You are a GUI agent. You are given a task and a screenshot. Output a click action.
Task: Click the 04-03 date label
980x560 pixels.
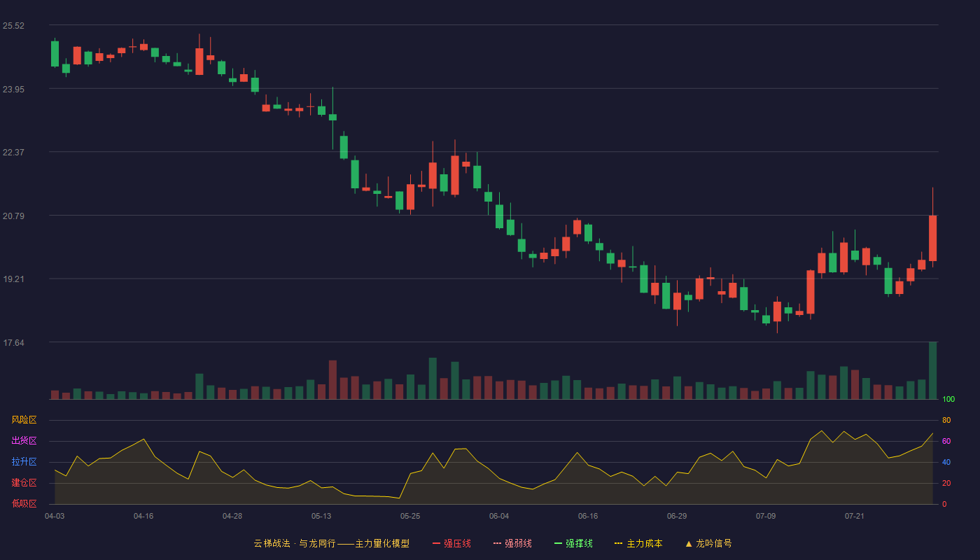(55, 516)
